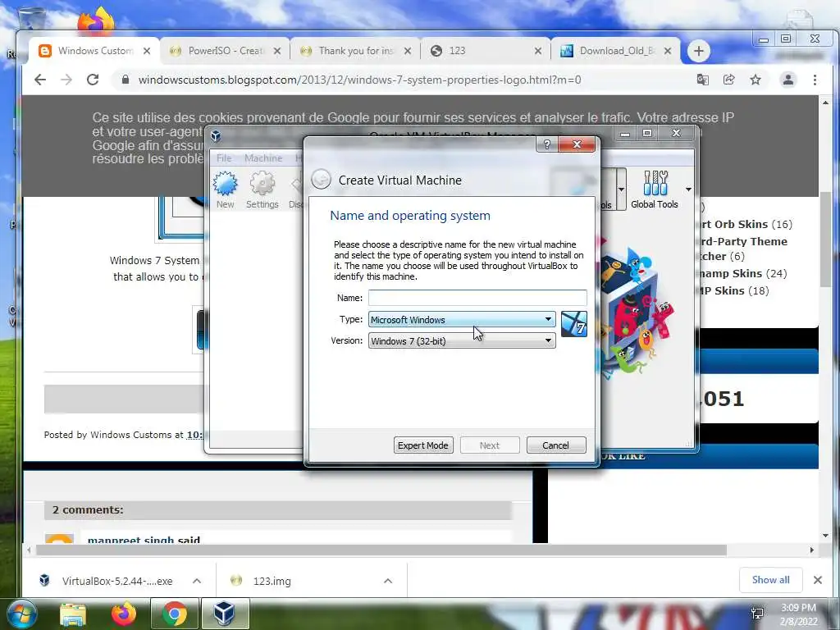This screenshot has height=630, width=840.
Task: Switch to Expert Mode
Action: pos(423,445)
